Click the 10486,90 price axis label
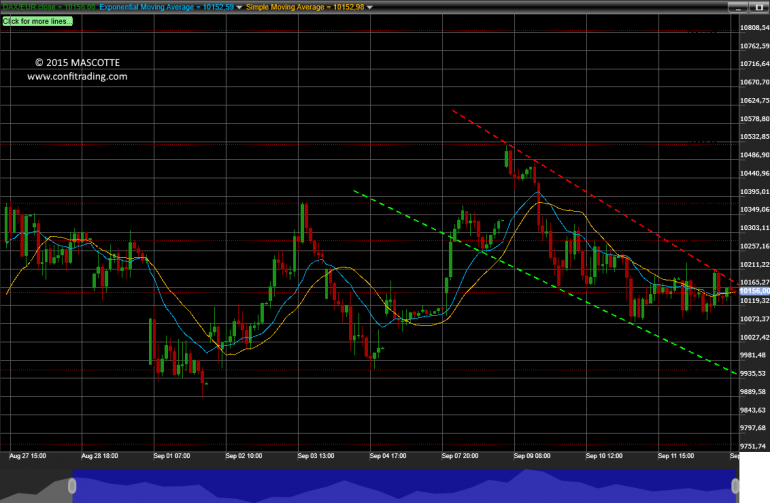The height and width of the screenshot is (503, 770). (755, 155)
